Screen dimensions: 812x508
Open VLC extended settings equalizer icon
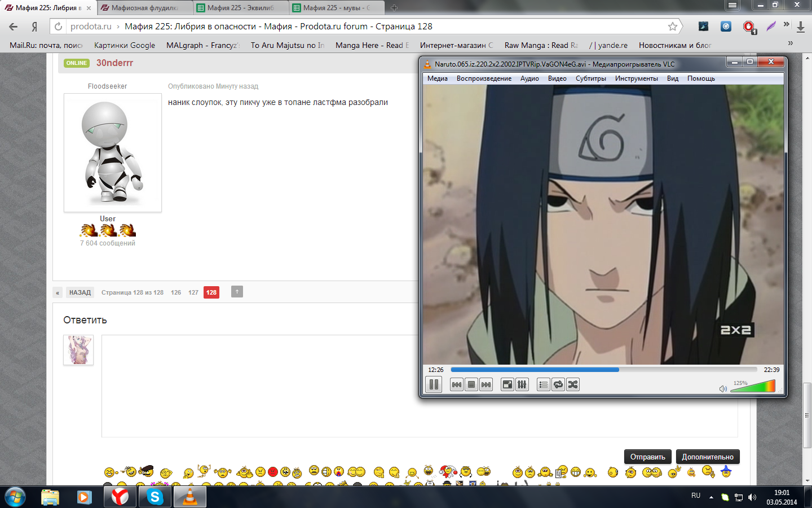pos(522,385)
